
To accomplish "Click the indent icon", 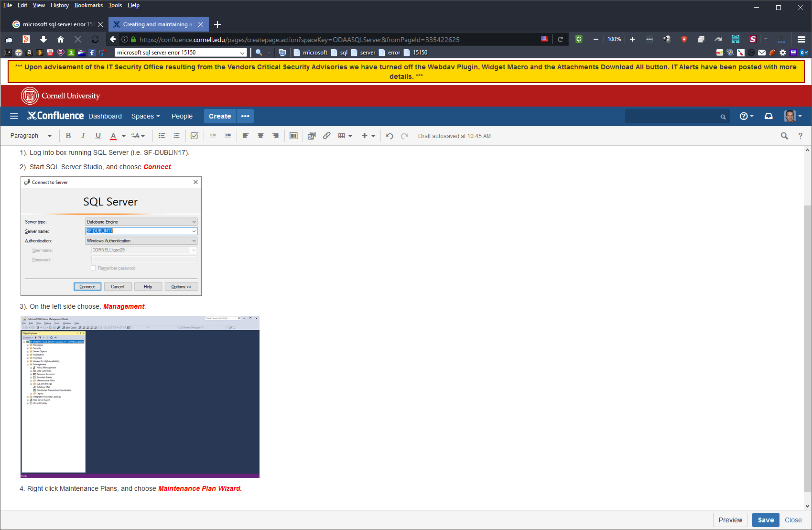I will pyautogui.click(x=227, y=136).
